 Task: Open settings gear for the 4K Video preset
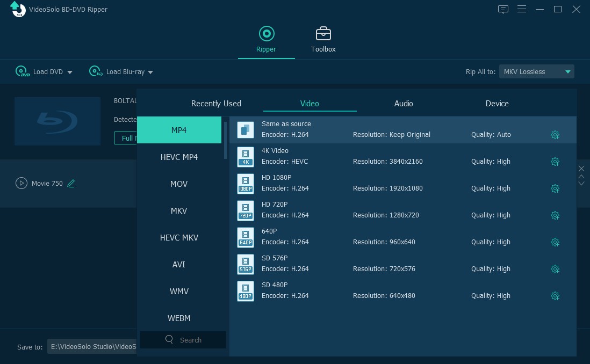tap(555, 162)
